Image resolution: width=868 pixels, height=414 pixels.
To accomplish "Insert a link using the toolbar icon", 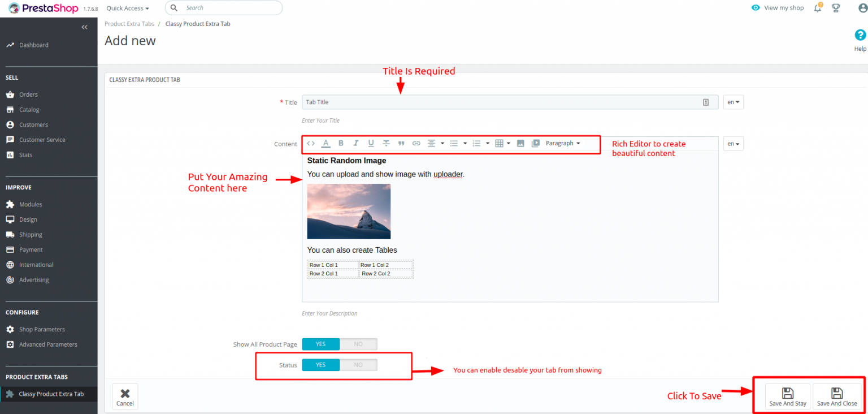I will pyautogui.click(x=416, y=143).
